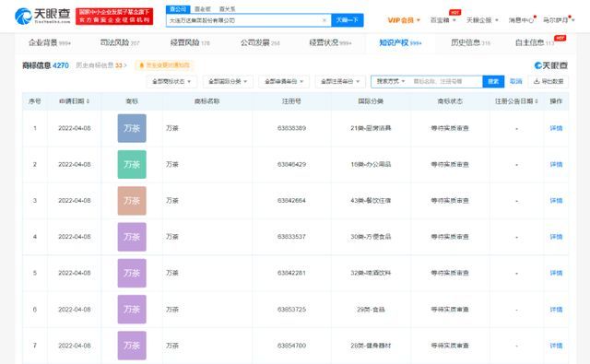Open 详情 for row 7 (28类)
The height and width of the screenshot is (364, 590).
click(556, 346)
